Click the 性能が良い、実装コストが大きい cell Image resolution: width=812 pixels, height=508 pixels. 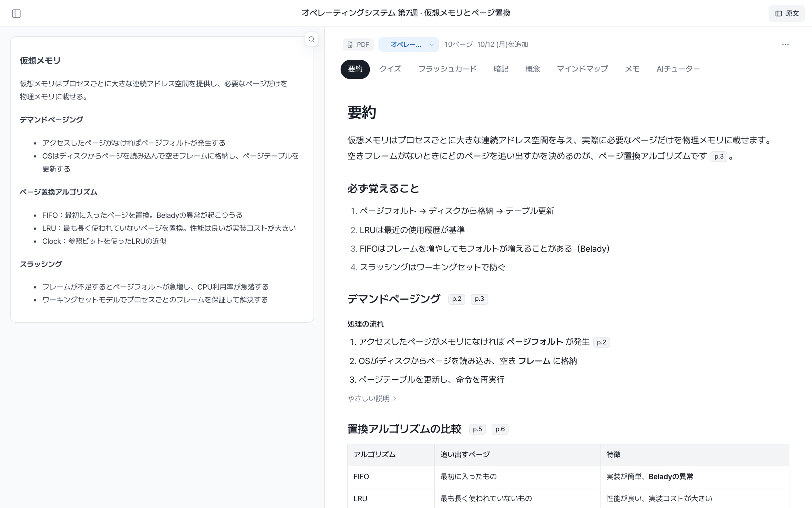click(x=695, y=499)
